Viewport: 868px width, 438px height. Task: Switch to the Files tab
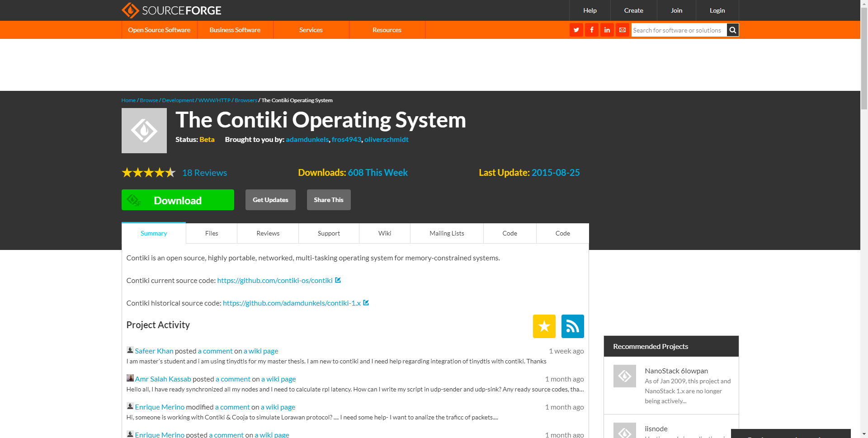[x=211, y=233]
